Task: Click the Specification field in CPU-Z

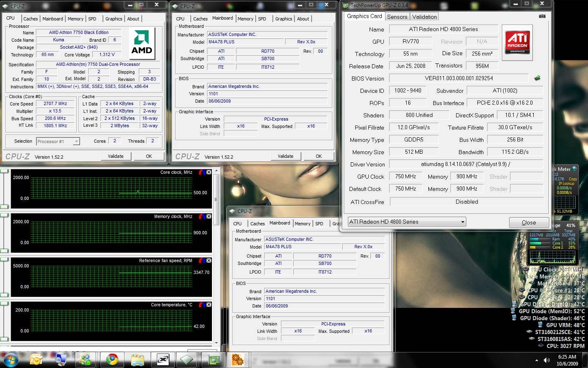Action: click(x=98, y=64)
